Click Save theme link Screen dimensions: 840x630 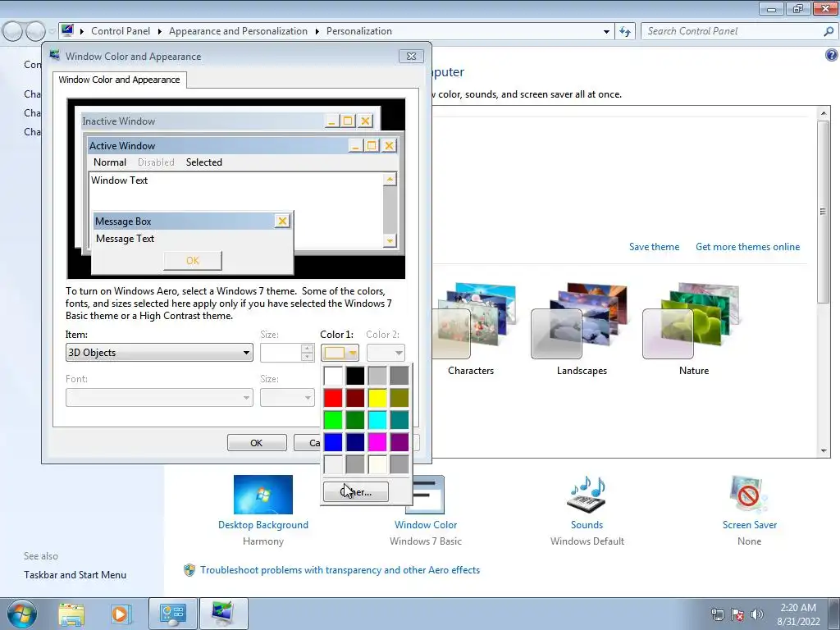click(654, 247)
